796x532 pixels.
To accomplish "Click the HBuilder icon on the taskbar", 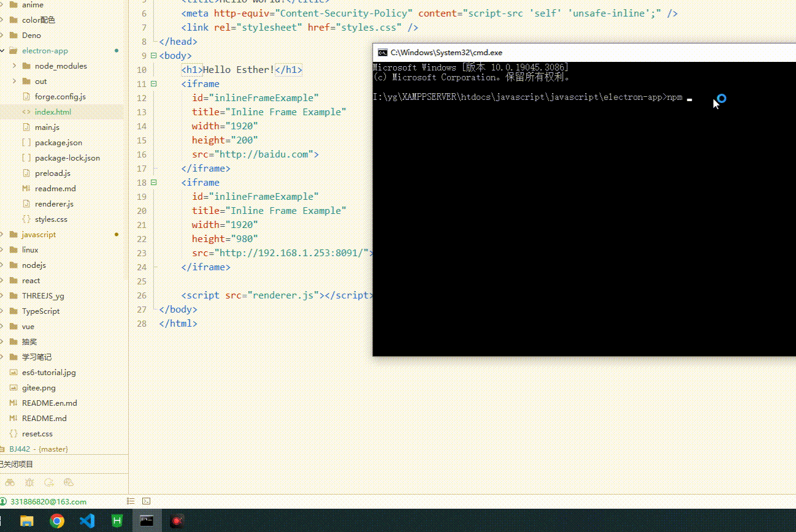I will click(x=117, y=522).
